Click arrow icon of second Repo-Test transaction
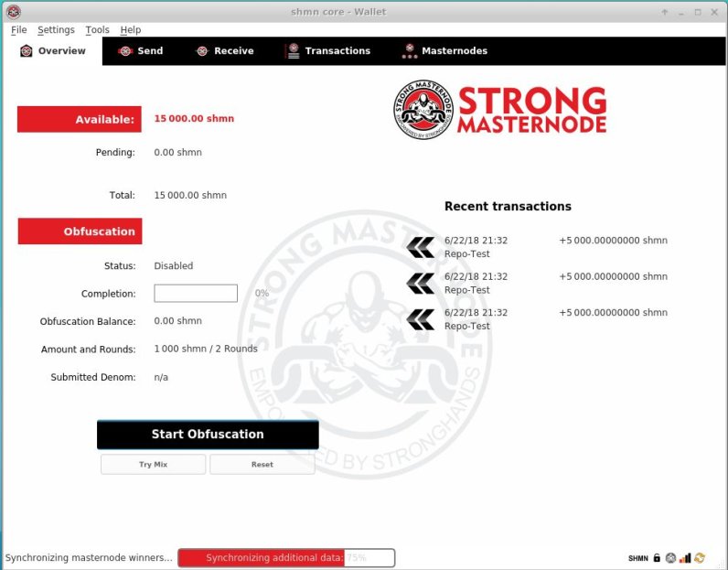 click(x=421, y=284)
